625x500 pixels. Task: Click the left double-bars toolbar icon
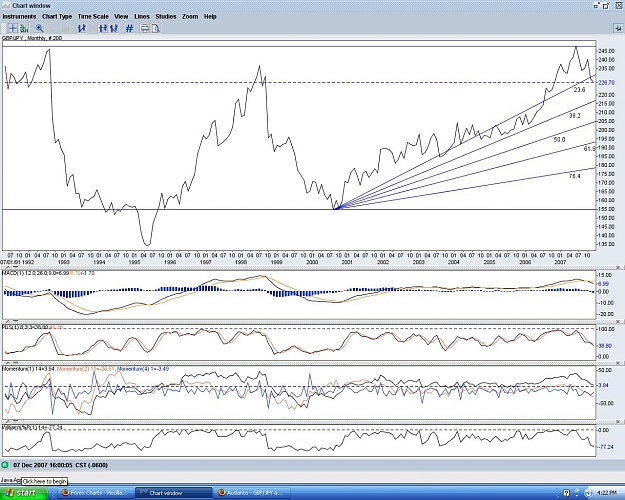coord(103,28)
